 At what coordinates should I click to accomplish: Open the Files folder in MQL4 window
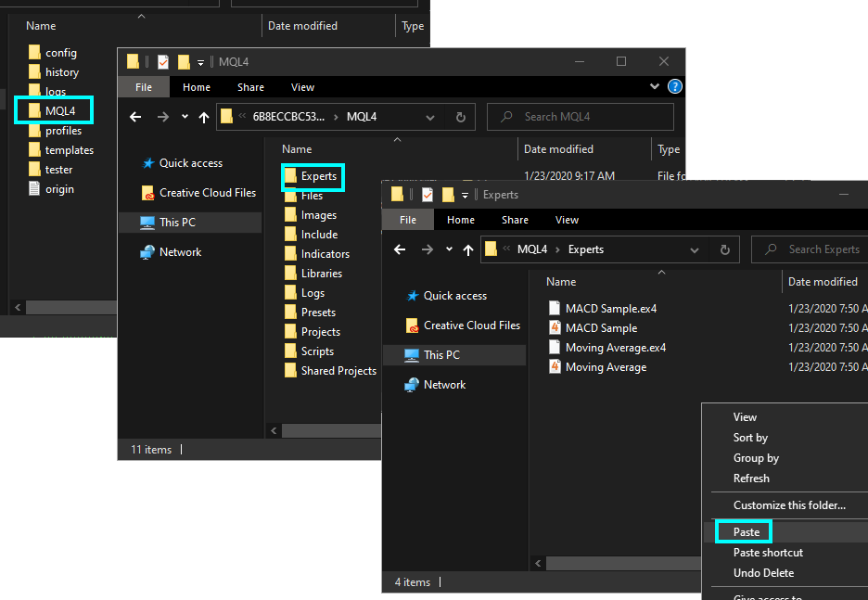(304, 196)
